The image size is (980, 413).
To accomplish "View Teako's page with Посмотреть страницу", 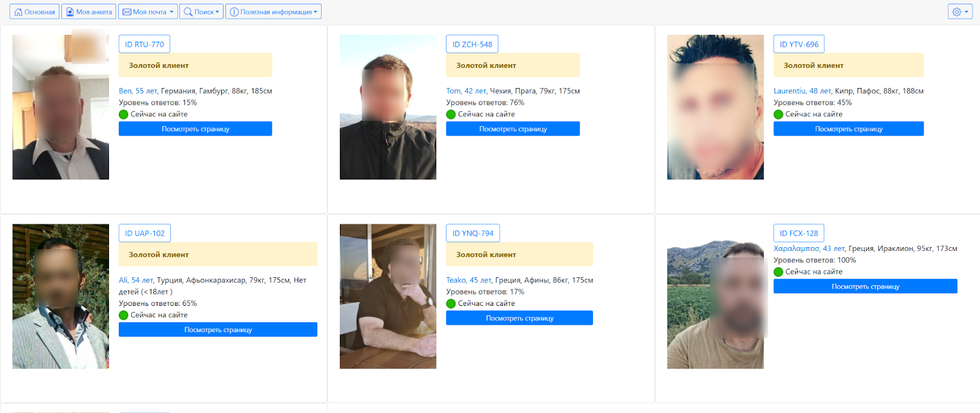I will point(519,318).
